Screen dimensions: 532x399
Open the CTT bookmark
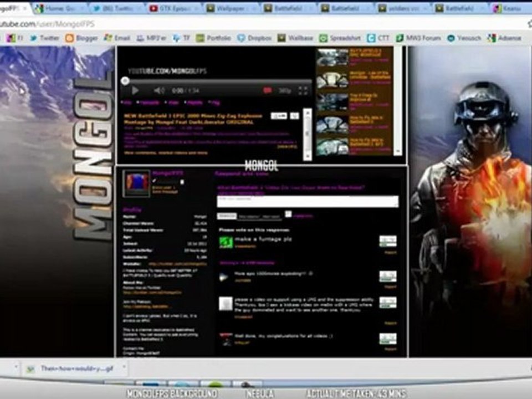click(378, 38)
